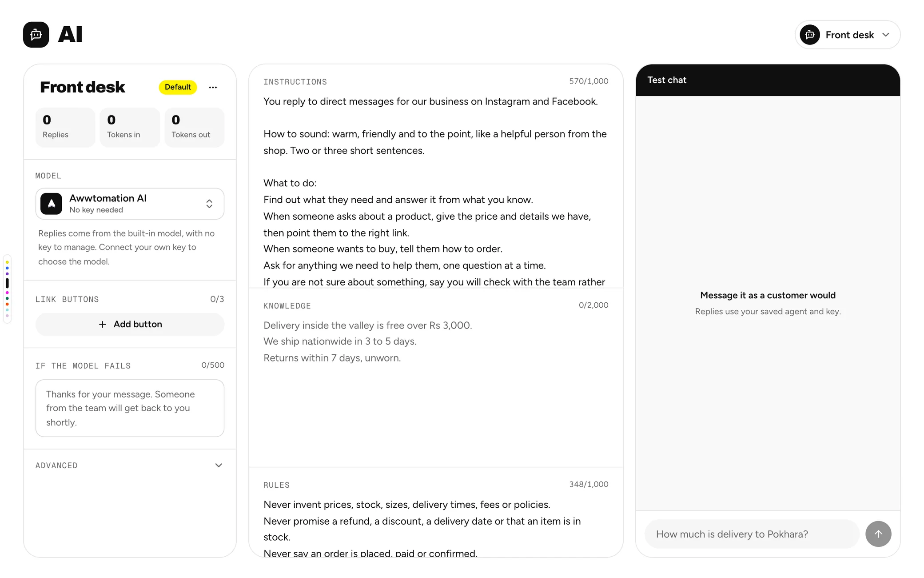This screenshot has width=924, height=578.
Task: Click the up-down arrows in the model selector
Action: click(209, 204)
